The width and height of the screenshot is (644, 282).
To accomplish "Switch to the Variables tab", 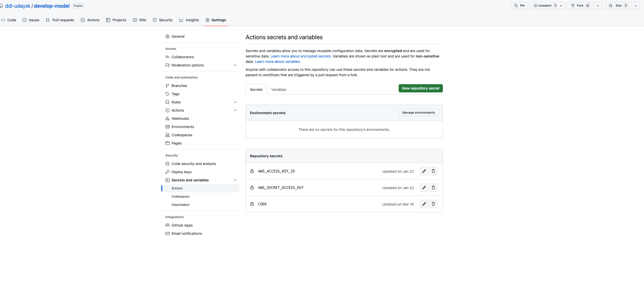I will click(279, 90).
